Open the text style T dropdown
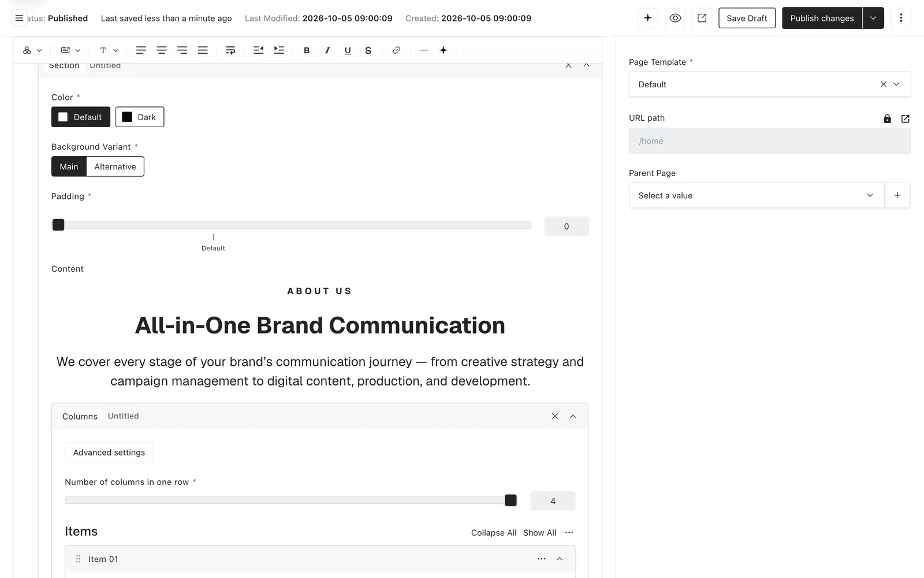Screen dimensions: 924x578 point(109,50)
